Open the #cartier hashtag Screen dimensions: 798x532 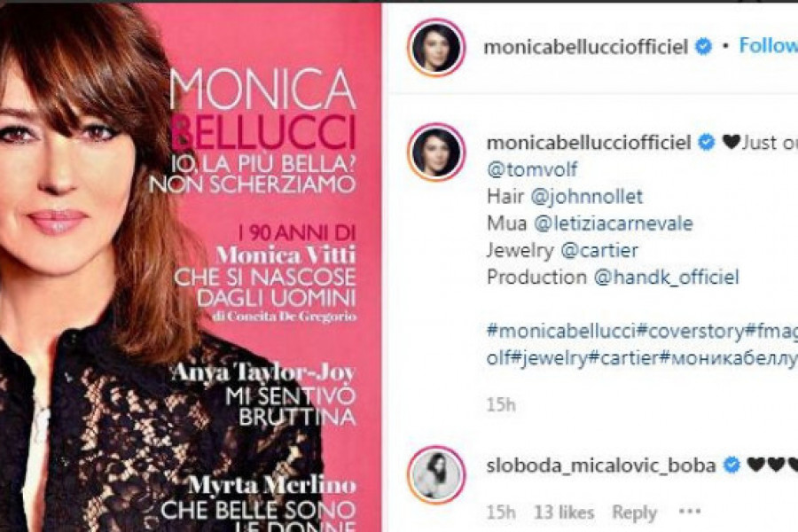tap(623, 358)
